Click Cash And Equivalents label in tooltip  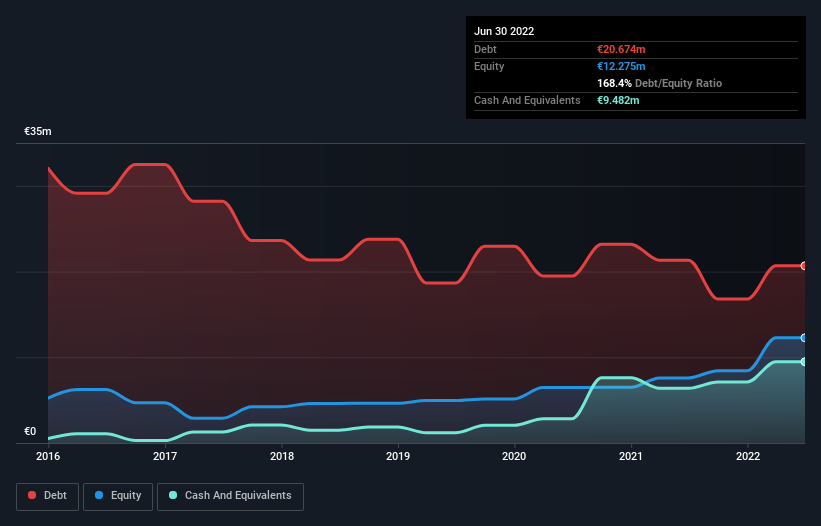click(x=527, y=100)
